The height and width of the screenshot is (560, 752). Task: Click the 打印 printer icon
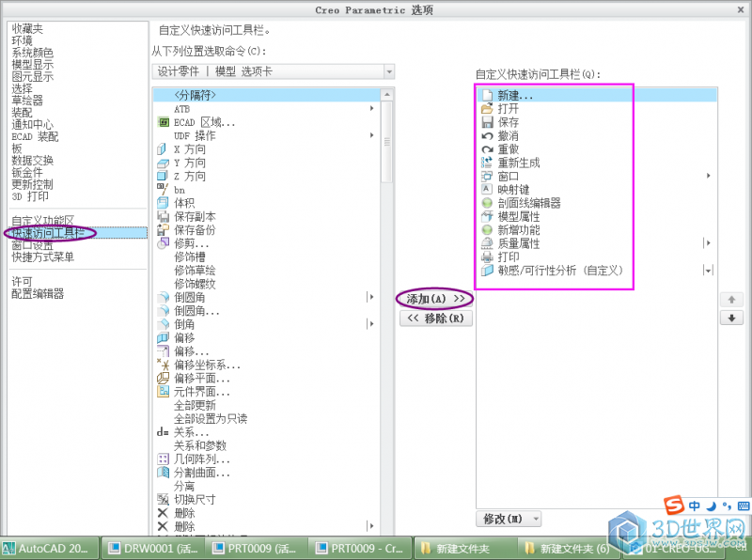click(x=487, y=257)
